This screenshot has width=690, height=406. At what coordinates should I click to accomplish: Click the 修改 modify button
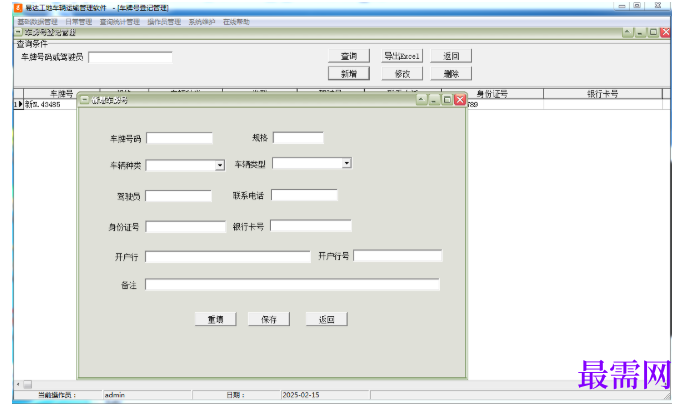402,73
